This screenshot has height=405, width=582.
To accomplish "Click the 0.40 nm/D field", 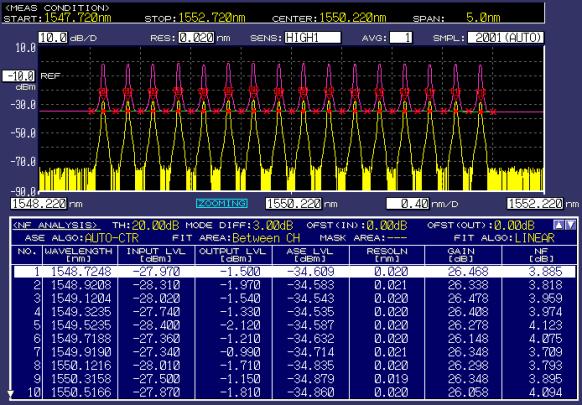I will (x=408, y=203).
